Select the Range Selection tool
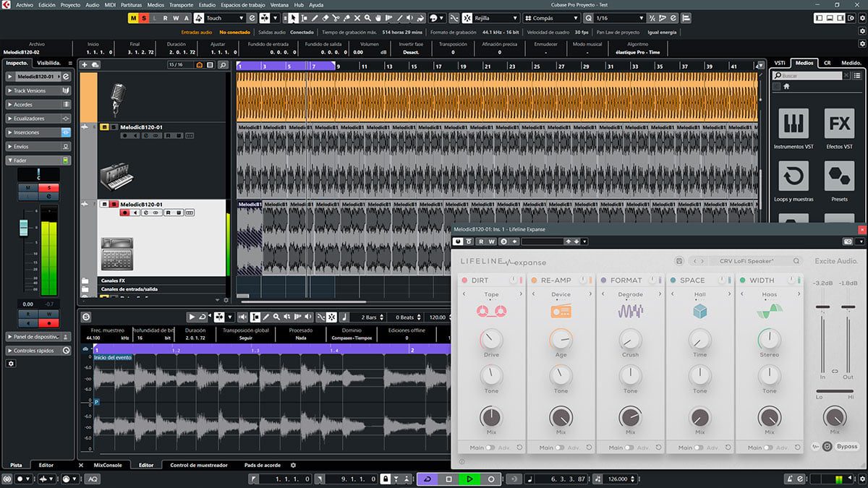This screenshot has width=868, height=488. point(305,18)
